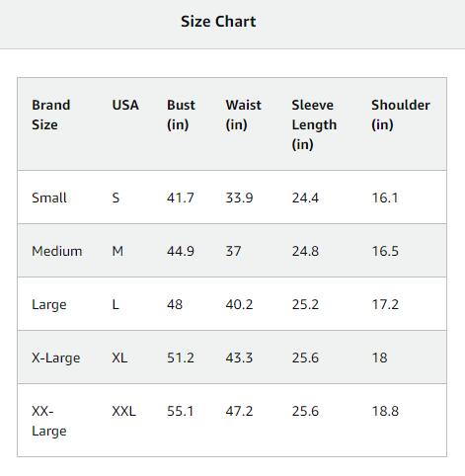Viewport: 465px width, 476px height.
Task: Click the XXL USA size cell
Action: click(123, 411)
